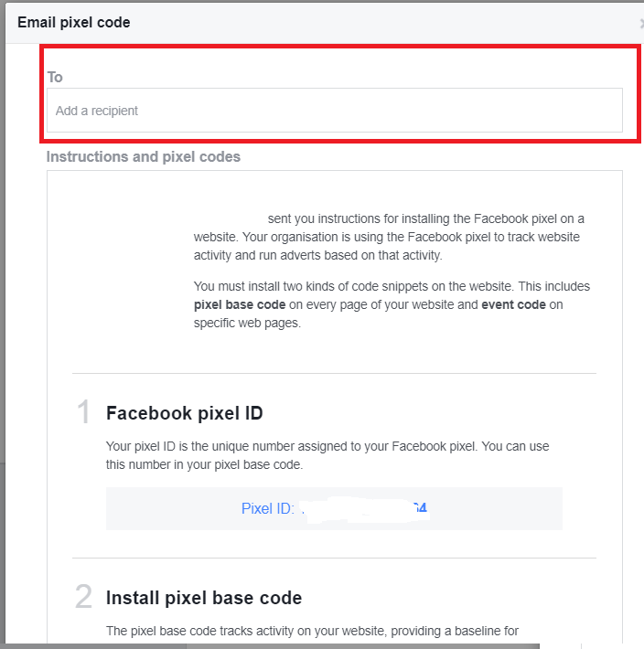
Task: Select the Install pixel base code heading
Action: coord(204,598)
